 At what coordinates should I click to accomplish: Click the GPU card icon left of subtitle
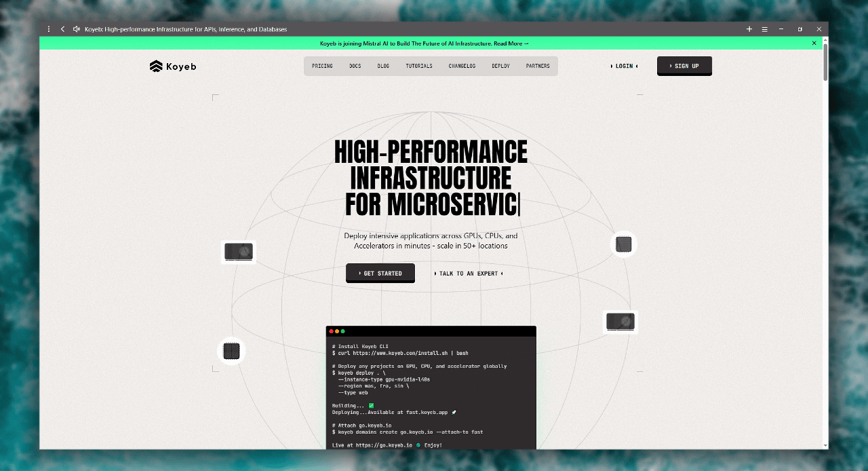(x=239, y=251)
